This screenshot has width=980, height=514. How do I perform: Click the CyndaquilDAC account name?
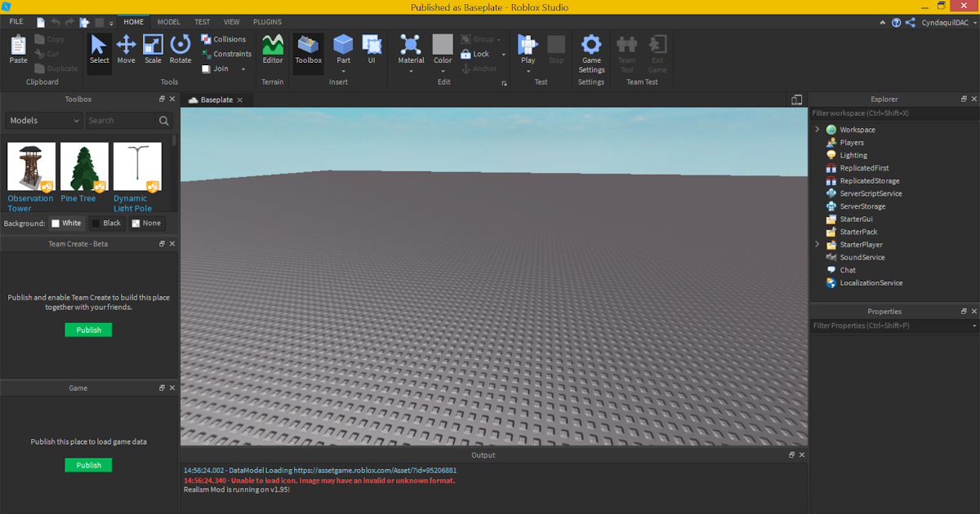click(945, 23)
